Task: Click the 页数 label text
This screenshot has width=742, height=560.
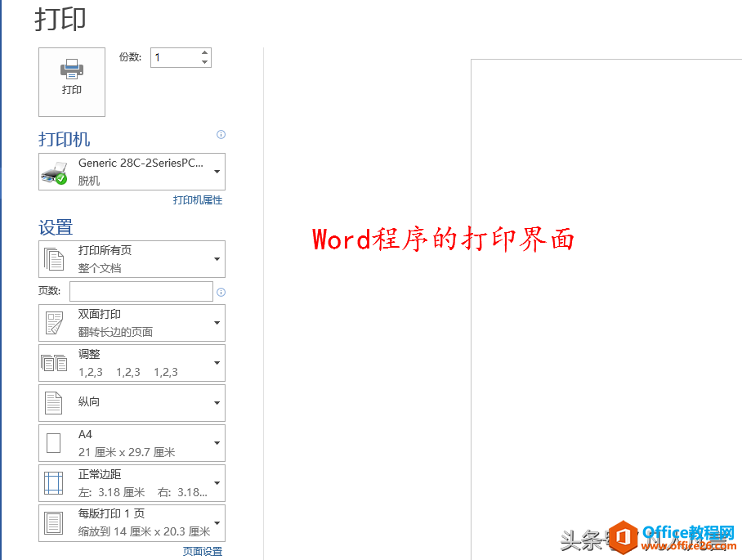Action: point(50,291)
